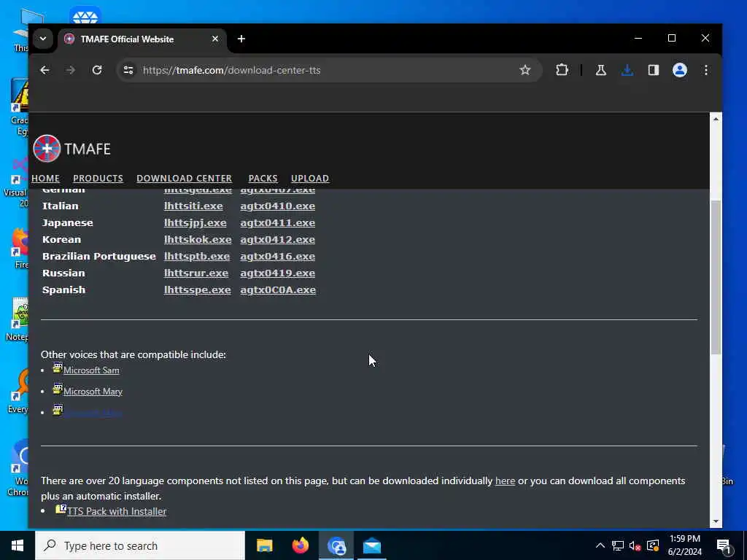The height and width of the screenshot is (560, 747).
Task: Download lhttsrur.exe for Russian
Action: (x=196, y=273)
